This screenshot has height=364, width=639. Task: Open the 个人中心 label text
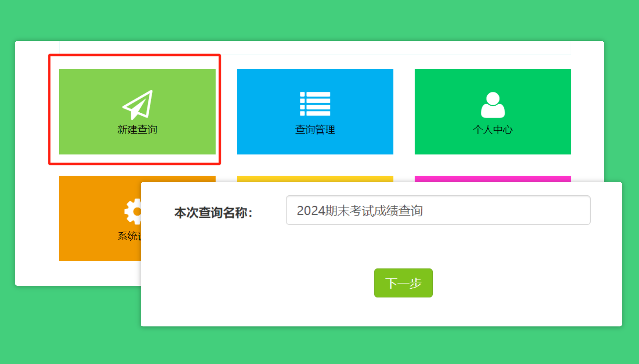[493, 130]
